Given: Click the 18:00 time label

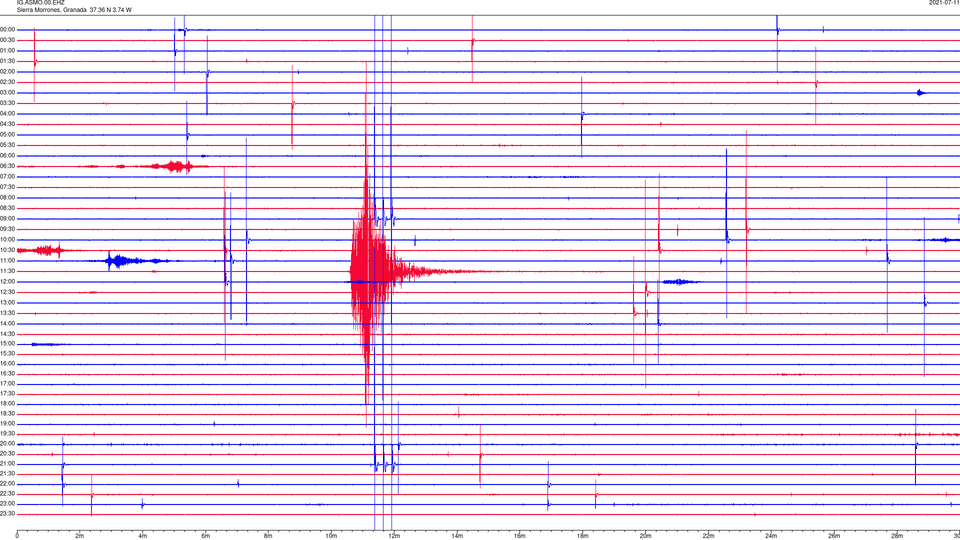Looking at the screenshot, I should point(8,404).
